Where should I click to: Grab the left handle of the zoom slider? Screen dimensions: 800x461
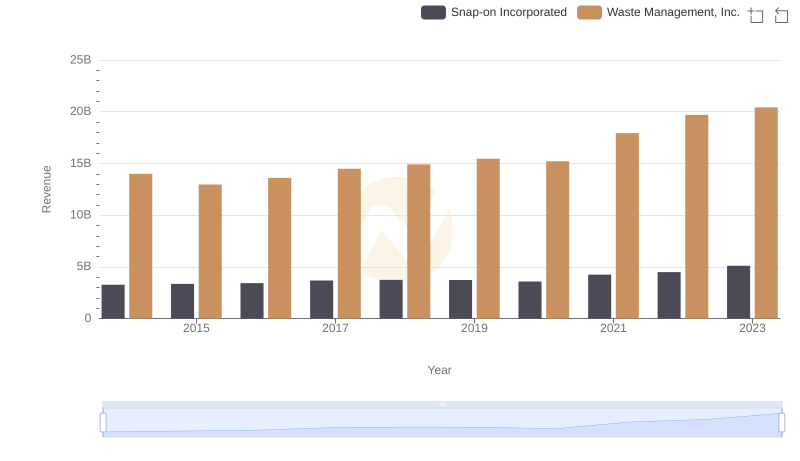click(103, 423)
